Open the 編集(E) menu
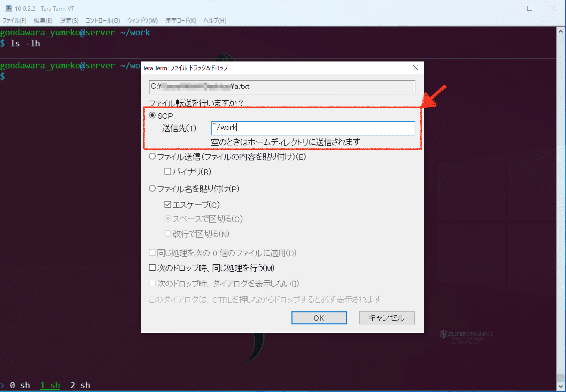 pos(43,21)
